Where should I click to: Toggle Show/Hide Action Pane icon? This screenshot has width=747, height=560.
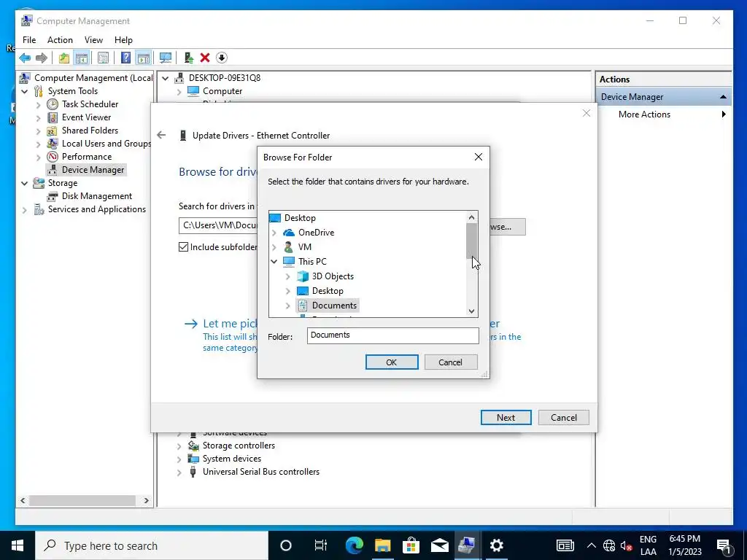tap(144, 58)
